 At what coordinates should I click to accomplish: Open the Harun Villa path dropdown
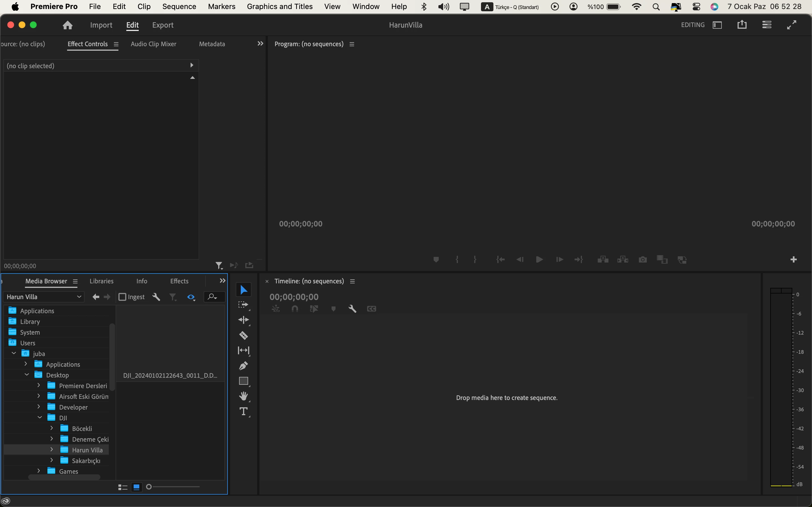44,297
